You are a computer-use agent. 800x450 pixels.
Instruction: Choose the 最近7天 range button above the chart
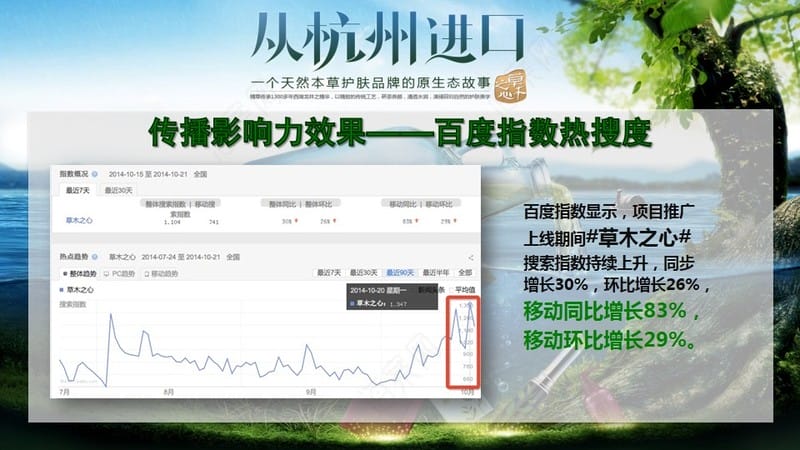click(329, 273)
